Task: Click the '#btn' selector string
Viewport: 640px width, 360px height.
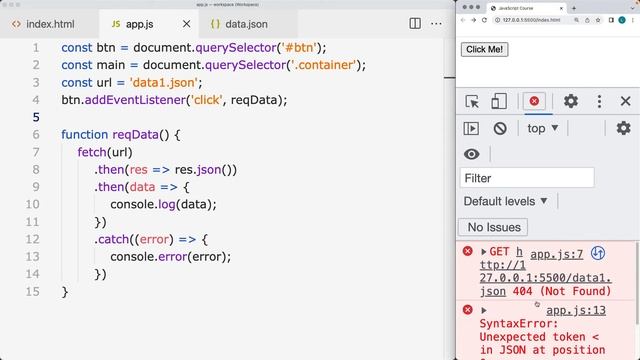Action: pyautogui.click(x=299, y=48)
